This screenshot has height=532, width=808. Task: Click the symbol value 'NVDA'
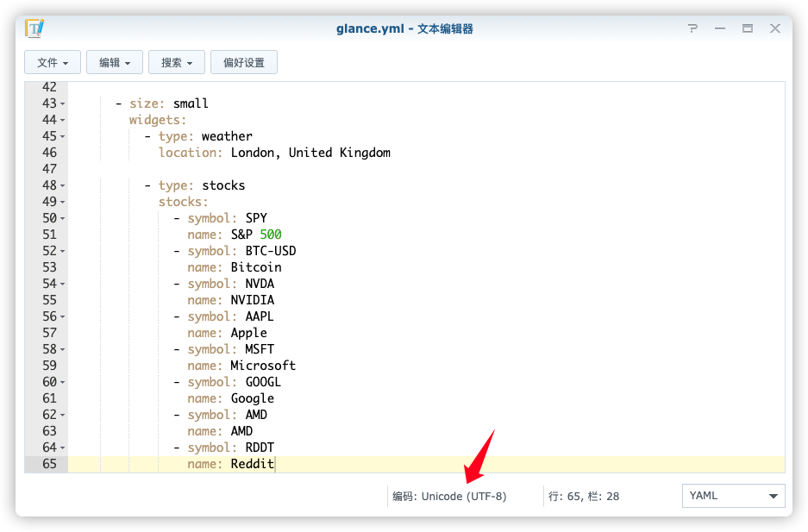point(260,284)
